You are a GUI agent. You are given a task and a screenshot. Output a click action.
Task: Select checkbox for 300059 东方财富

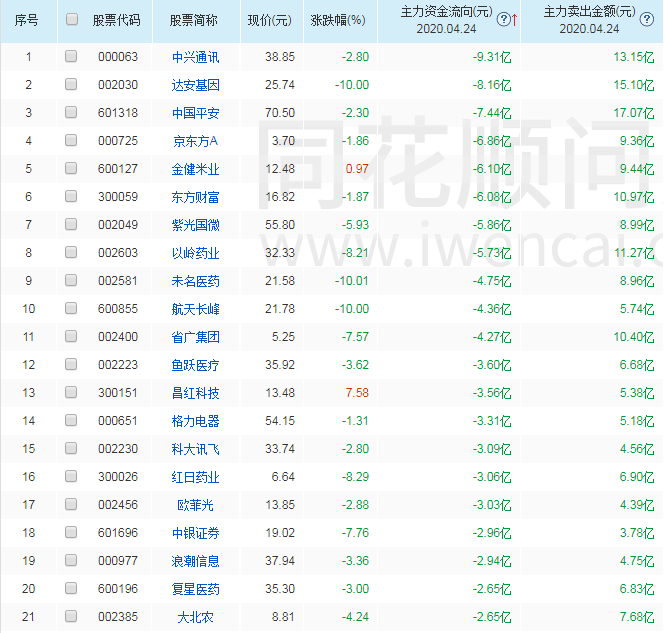point(71,196)
